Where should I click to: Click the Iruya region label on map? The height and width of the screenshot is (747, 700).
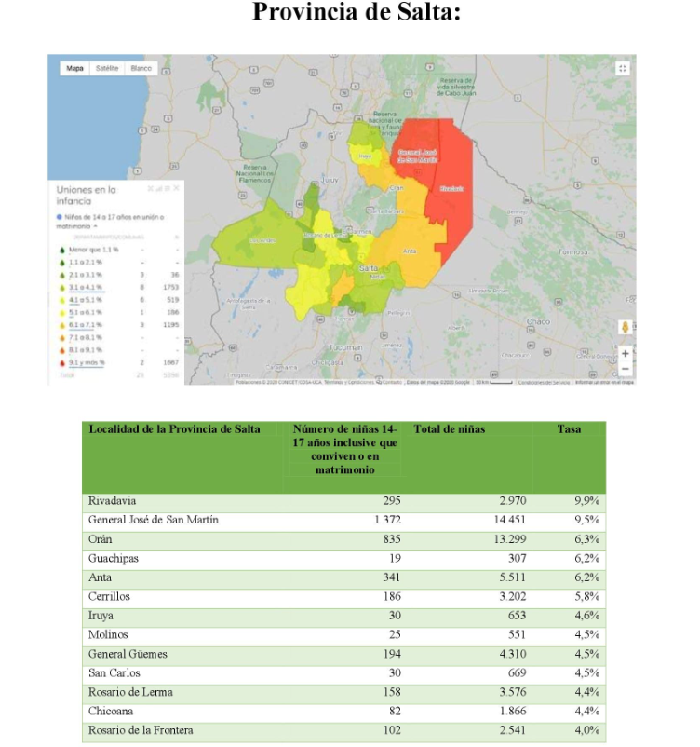(365, 156)
